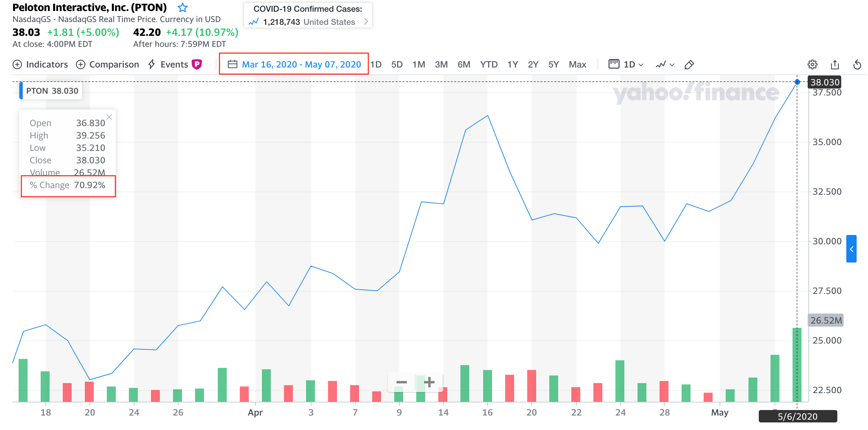The width and height of the screenshot is (868, 430).
Task: Click the COVID trend line icon
Action: tap(254, 22)
